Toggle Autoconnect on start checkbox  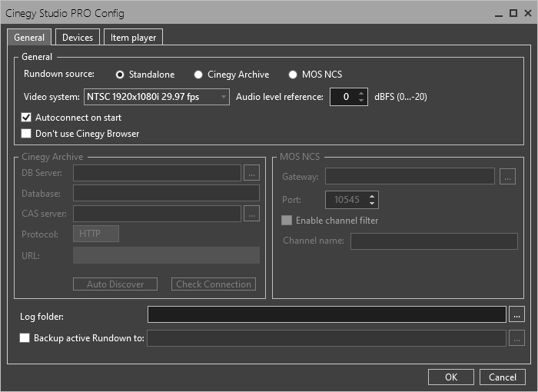(26, 118)
